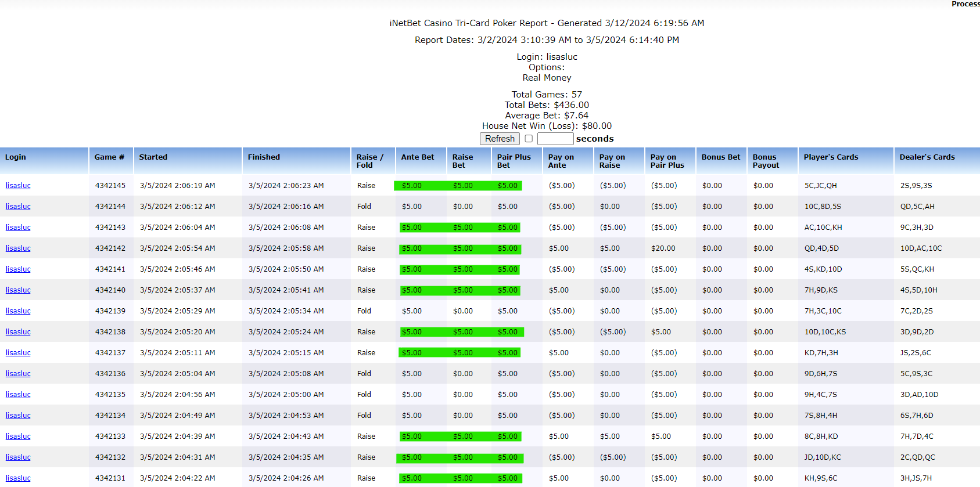Enable the auto-refresh checkbox
This screenshot has width=980, height=487.
pos(529,139)
